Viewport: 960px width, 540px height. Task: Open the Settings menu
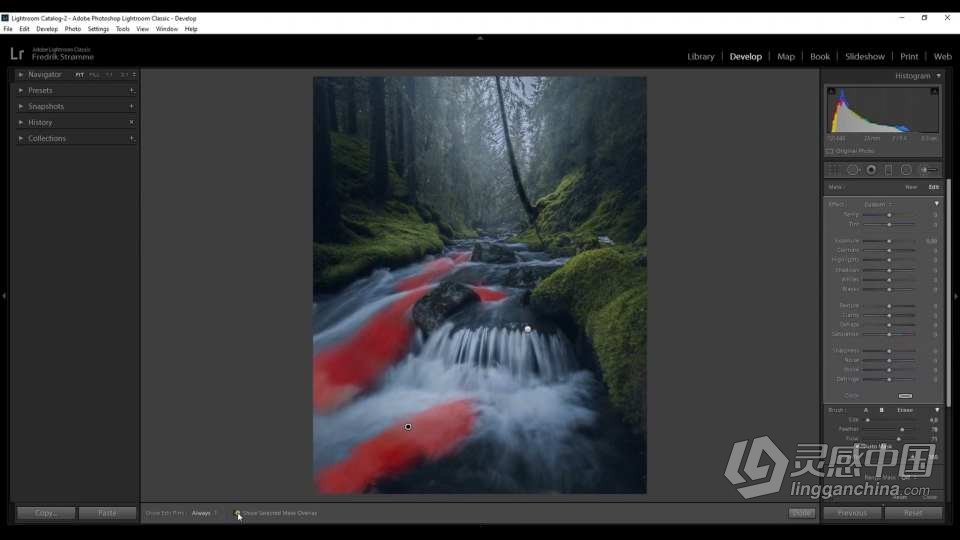pos(98,29)
